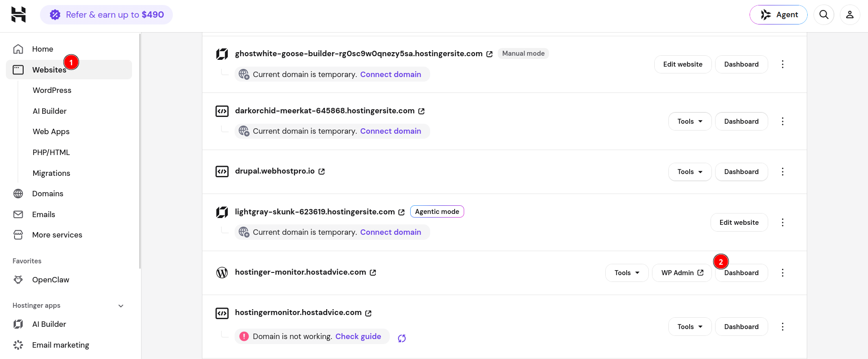The width and height of the screenshot is (868, 359).
Task: Open PHP/HTML submenu item
Action: pos(51,152)
